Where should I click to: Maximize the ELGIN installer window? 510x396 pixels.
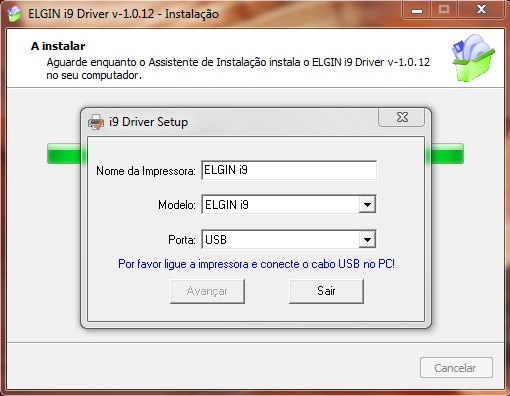click(x=444, y=10)
